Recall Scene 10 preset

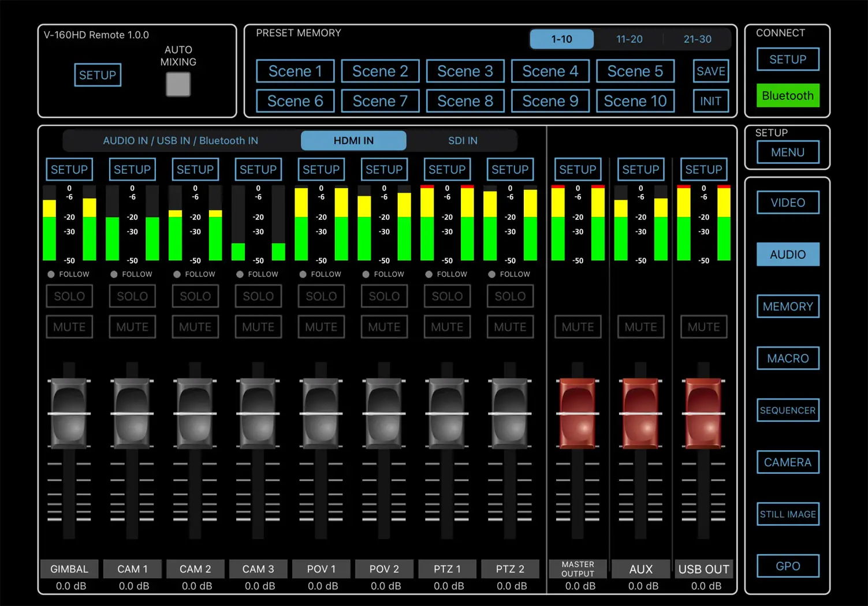(635, 101)
